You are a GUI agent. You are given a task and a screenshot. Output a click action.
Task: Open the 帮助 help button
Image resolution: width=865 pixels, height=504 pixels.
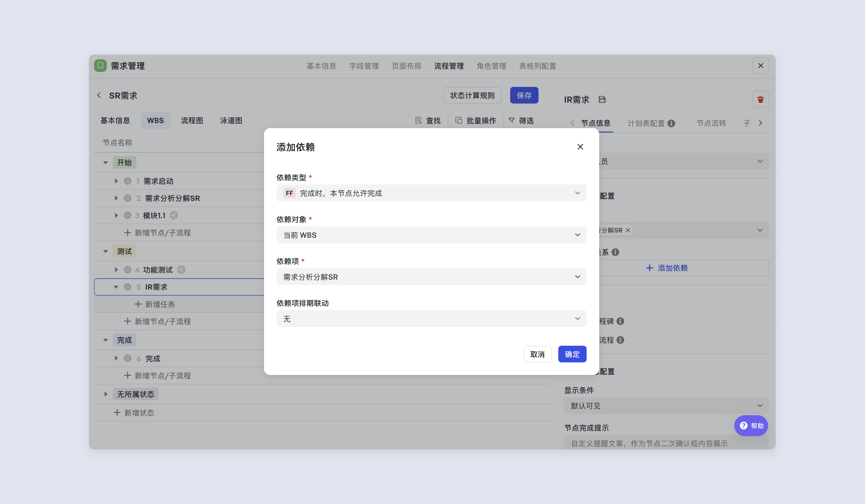pos(751,426)
